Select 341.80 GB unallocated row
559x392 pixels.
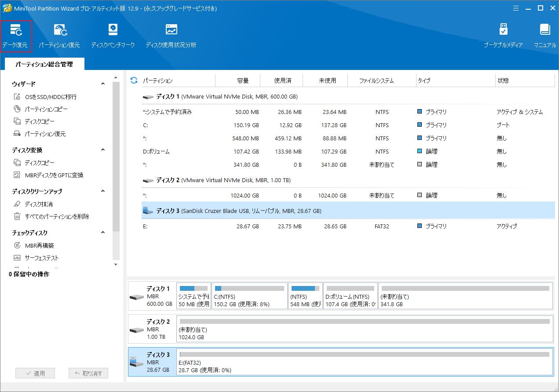pyautogui.click(x=348, y=165)
